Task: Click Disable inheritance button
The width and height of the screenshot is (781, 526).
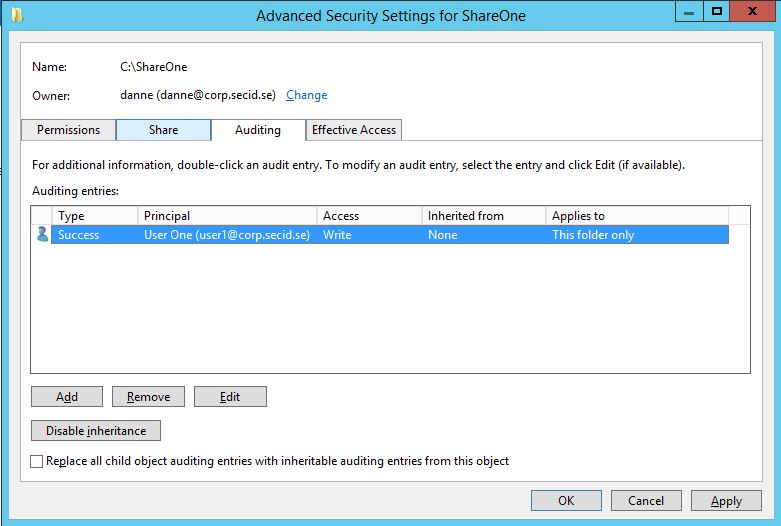Action: click(x=96, y=431)
